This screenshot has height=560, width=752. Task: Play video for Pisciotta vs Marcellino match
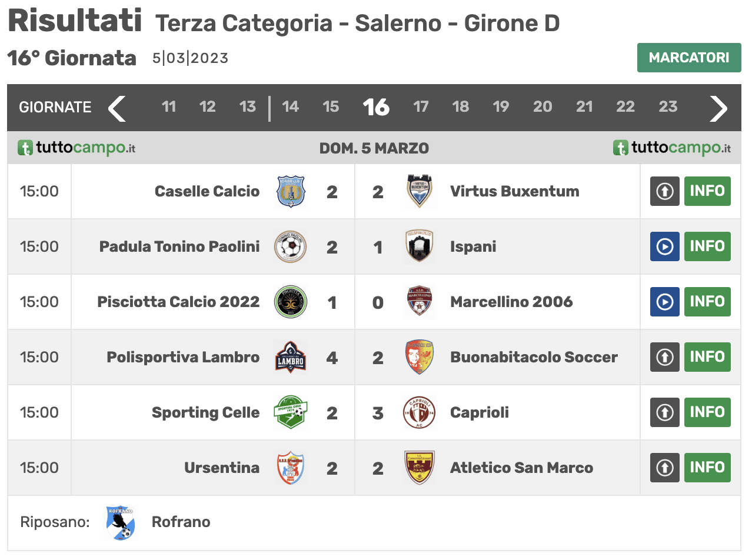(665, 302)
